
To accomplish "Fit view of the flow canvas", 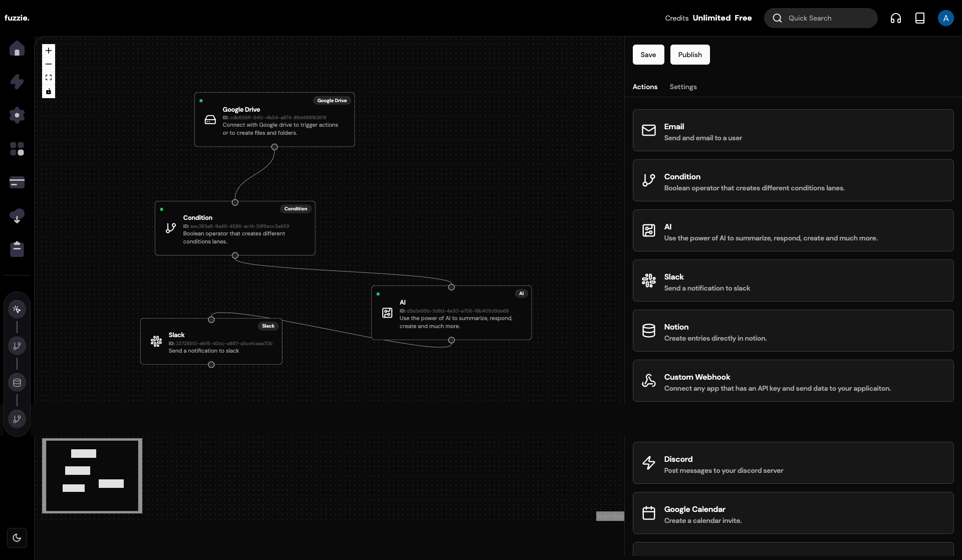I will coord(49,78).
